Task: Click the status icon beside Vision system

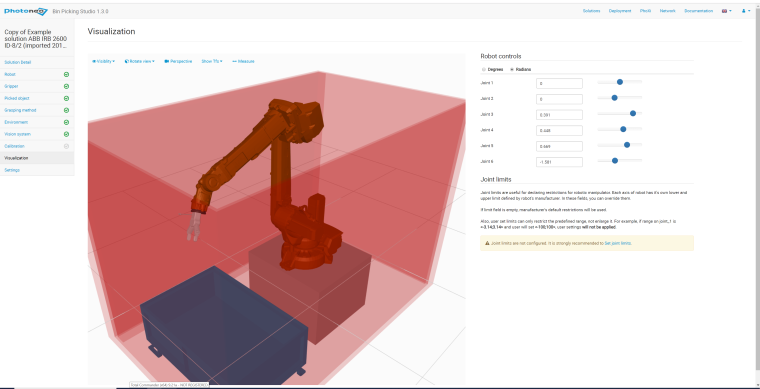Action: point(66,134)
